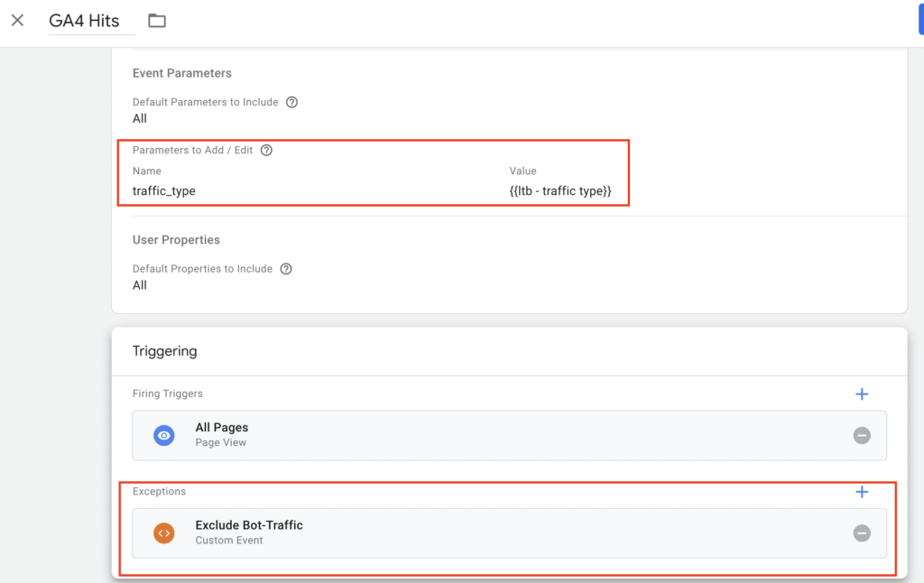Click the help icon next to Parameters to Add / Edit
The height and width of the screenshot is (583, 924).
pyautogui.click(x=266, y=150)
